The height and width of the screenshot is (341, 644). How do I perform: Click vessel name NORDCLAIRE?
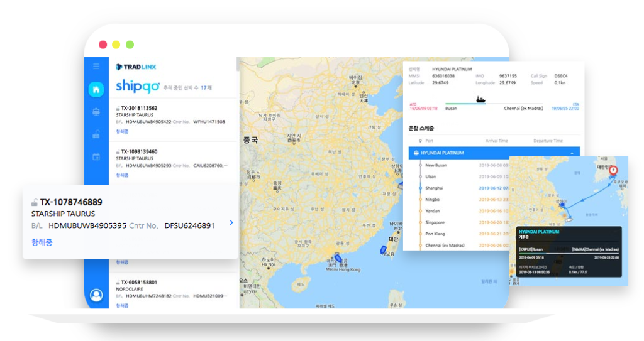tap(130, 290)
